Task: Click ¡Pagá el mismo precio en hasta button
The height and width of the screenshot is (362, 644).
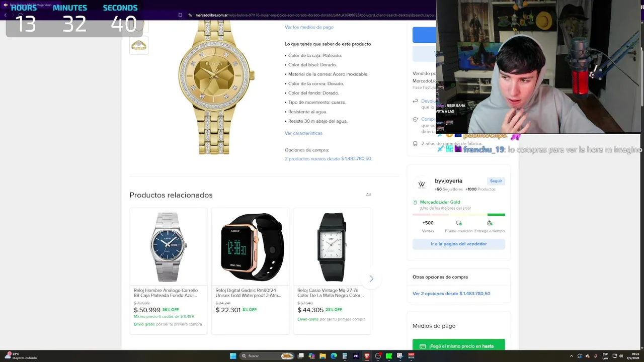Action: [459, 346]
